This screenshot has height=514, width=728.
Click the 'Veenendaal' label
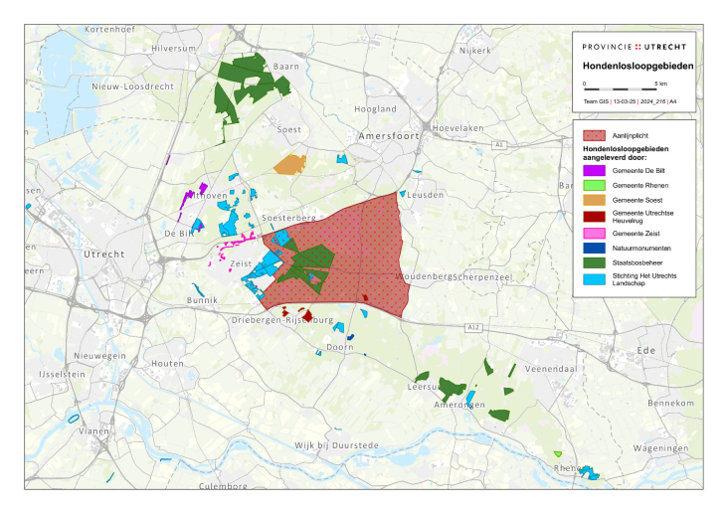point(551,369)
